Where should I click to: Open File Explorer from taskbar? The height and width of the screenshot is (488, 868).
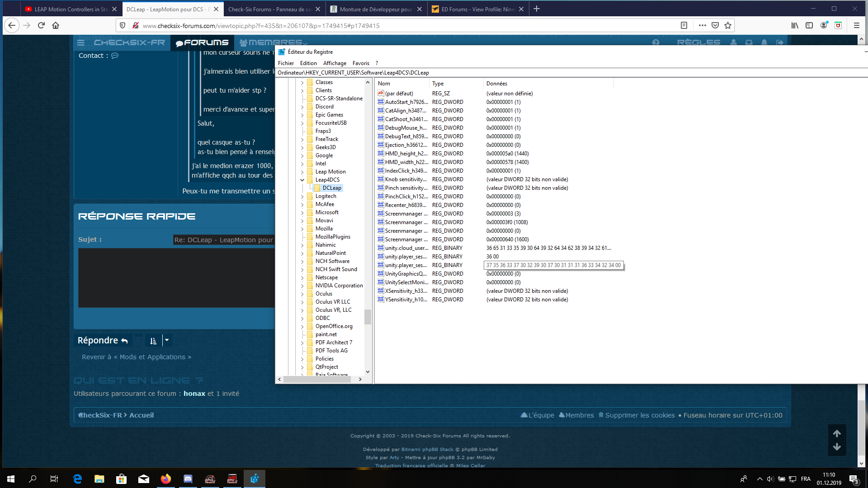point(99,479)
